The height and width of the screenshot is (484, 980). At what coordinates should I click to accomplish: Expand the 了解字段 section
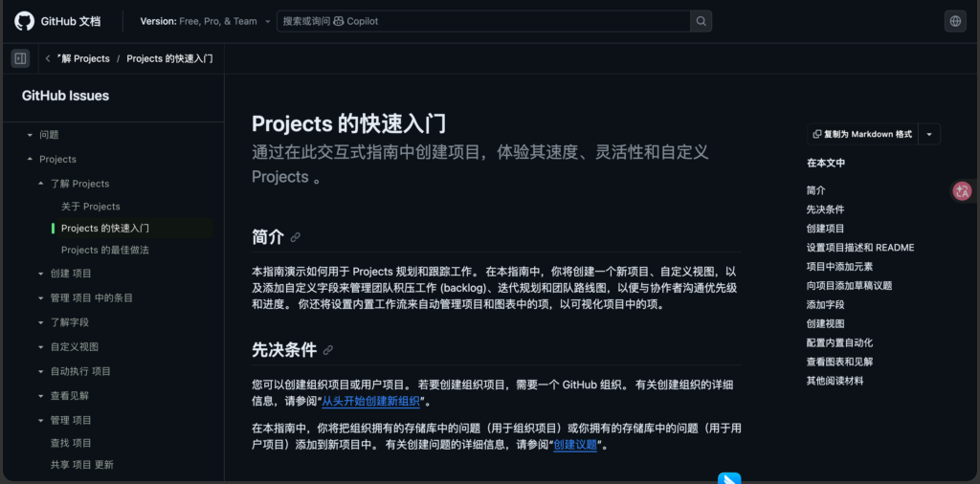[41, 322]
